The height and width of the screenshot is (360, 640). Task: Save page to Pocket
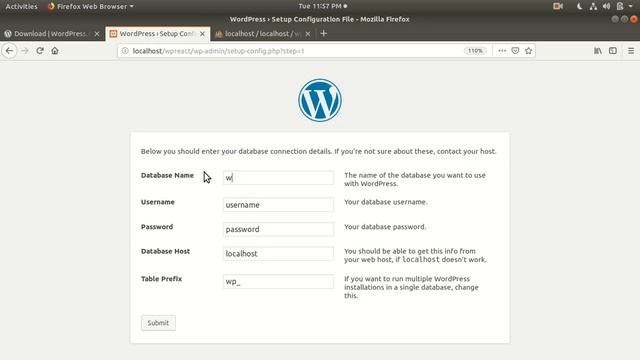(x=515, y=51)
